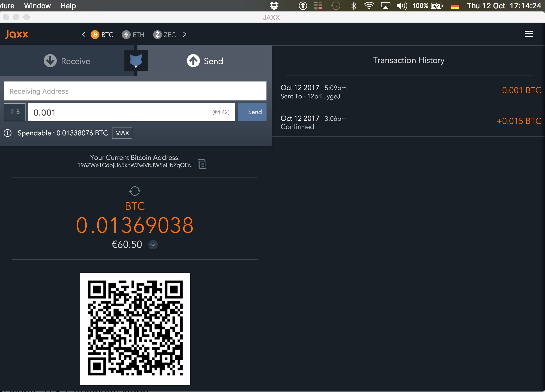The width and height of the screenshot is (545, 392).
Task: Click Sent To - 12pK...ygeJ text
Action: point(310,96)
